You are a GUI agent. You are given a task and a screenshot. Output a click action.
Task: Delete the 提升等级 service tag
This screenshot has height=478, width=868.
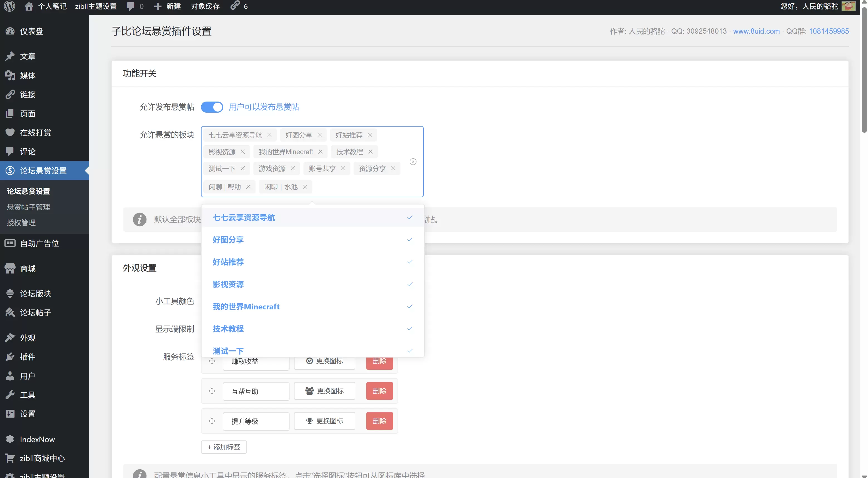pos(379,421)
